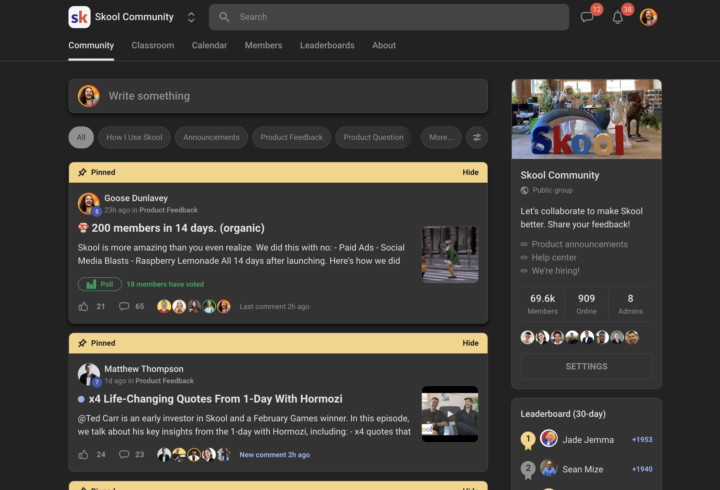Play the Hormozi post video thumbnail
The height and width of the screenshot is (490, 720).
tap(450, 414)
